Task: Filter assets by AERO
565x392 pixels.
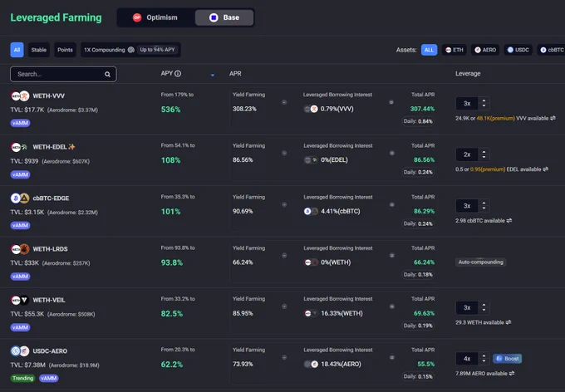Action: (x=485, y=50)
